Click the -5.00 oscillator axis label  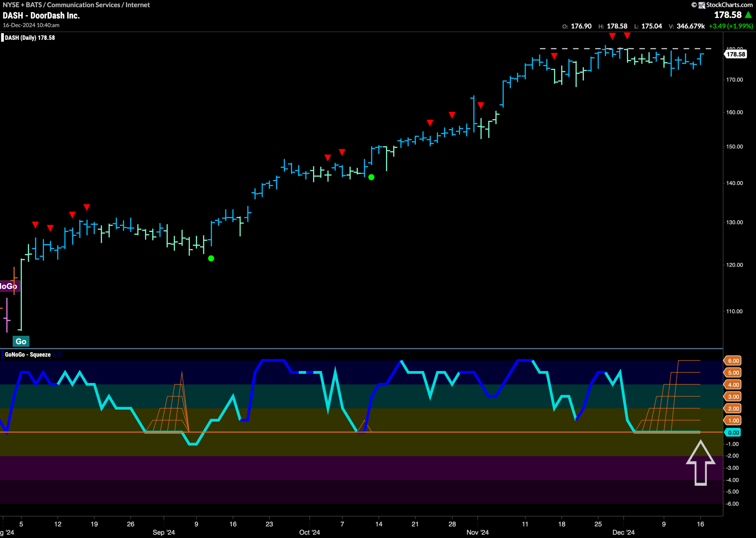pos(732,492)
